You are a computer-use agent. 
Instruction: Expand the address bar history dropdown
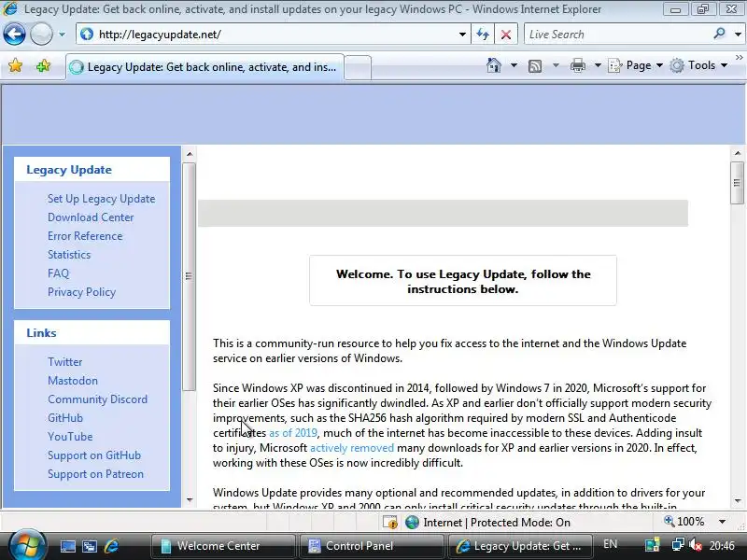click(x=462, y=35)
